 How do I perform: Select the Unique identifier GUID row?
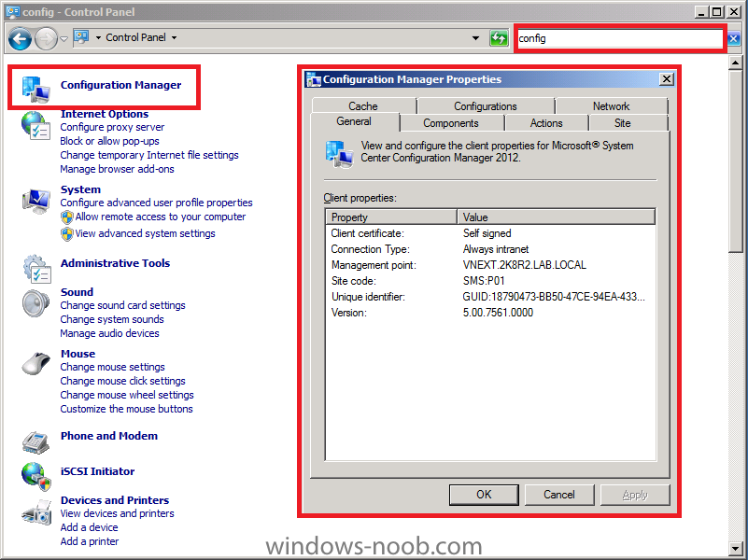click(490, 297)
